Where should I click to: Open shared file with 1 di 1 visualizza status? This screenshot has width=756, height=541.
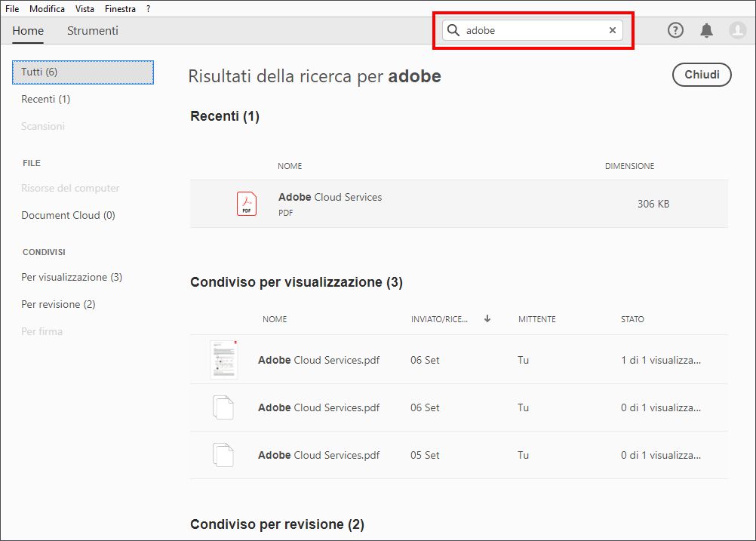tap(459, 360)
